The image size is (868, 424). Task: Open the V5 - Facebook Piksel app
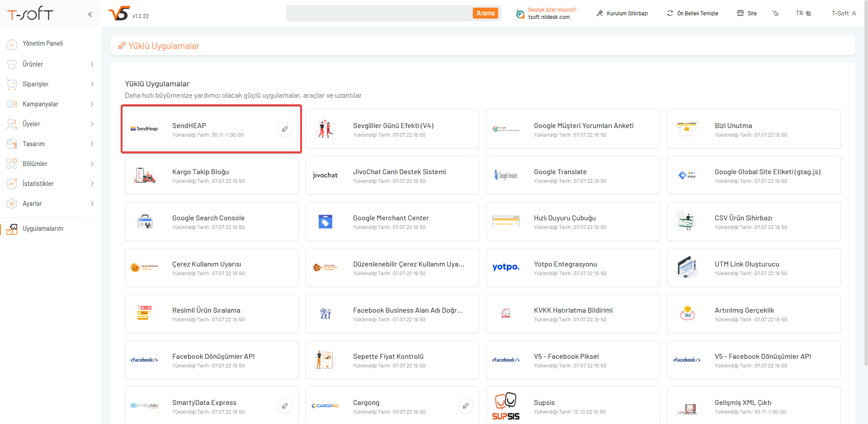573,360
